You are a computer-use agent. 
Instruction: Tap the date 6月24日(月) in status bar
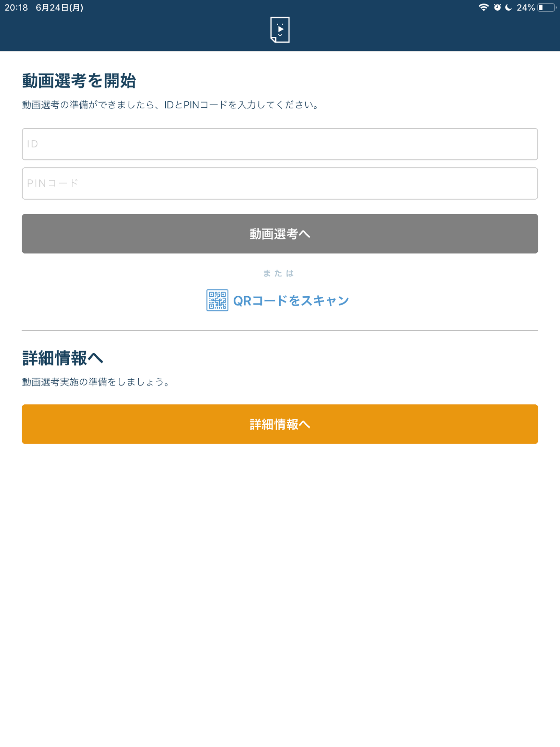click(59, 7)
